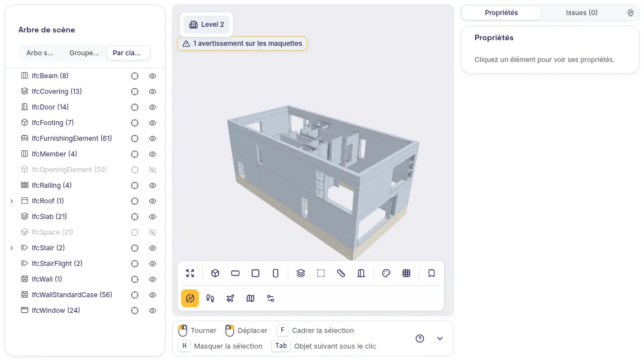Isolate IfcWindow with its target icon
The height and width of the screenshot is (362, 644).
pos(135,311)
